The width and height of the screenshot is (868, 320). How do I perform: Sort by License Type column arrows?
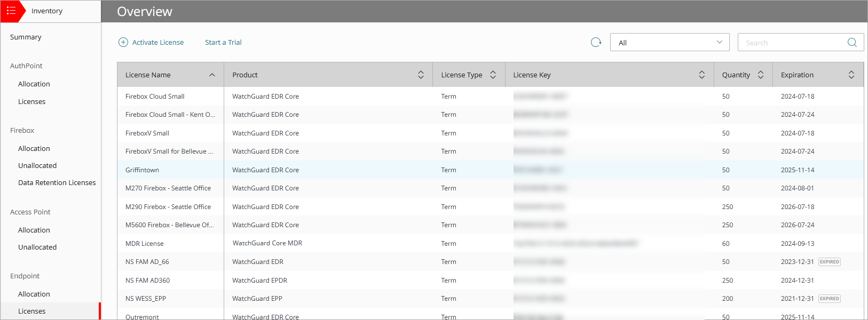click(493, 75)
